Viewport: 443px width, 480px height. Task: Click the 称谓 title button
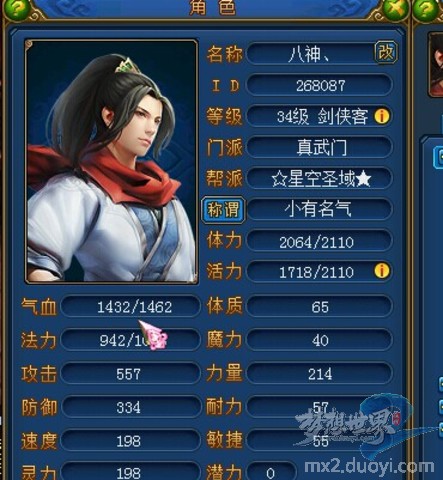coord(223,210)
